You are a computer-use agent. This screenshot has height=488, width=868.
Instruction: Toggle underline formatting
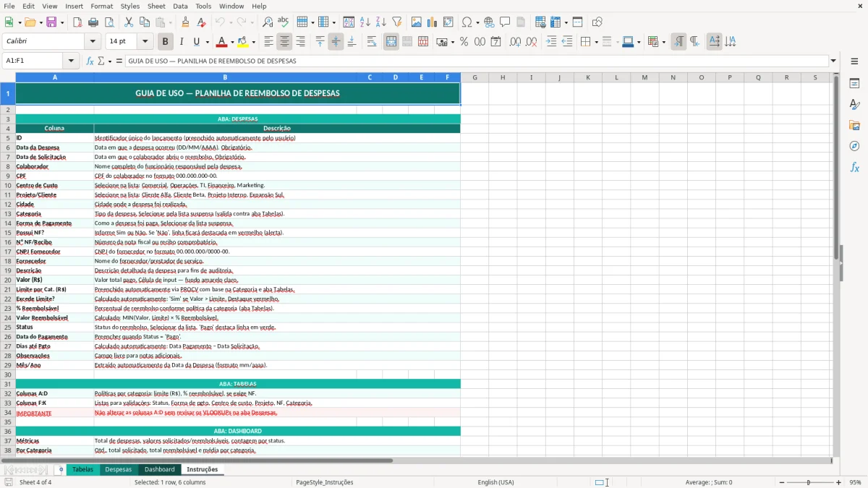click(196, 42)
